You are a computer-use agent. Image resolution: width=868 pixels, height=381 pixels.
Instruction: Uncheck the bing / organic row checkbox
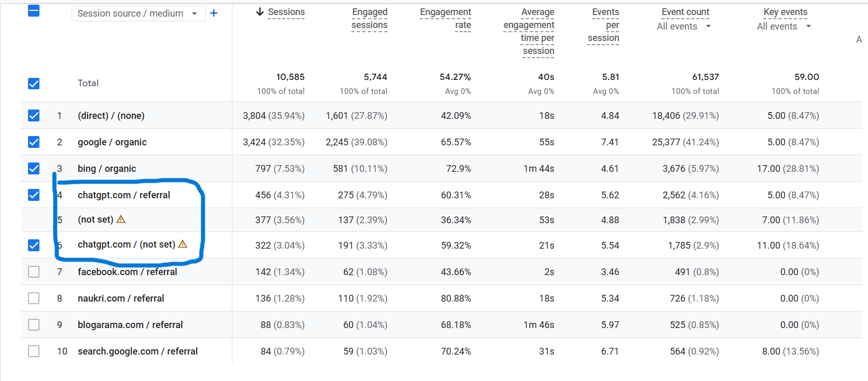click(x=33, y=168)
